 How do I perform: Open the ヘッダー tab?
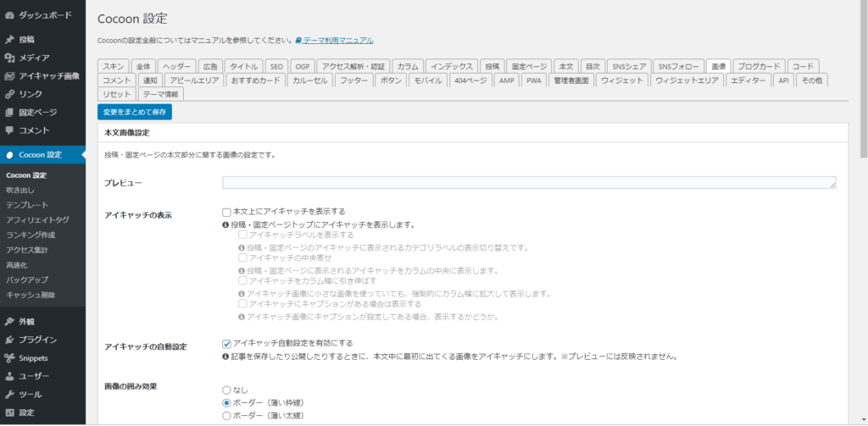(x=176, y=66)
